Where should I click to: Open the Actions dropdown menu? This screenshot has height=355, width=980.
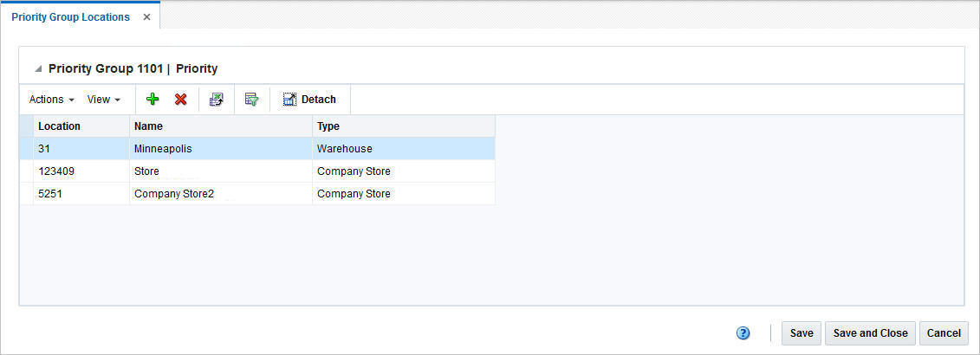52,100
